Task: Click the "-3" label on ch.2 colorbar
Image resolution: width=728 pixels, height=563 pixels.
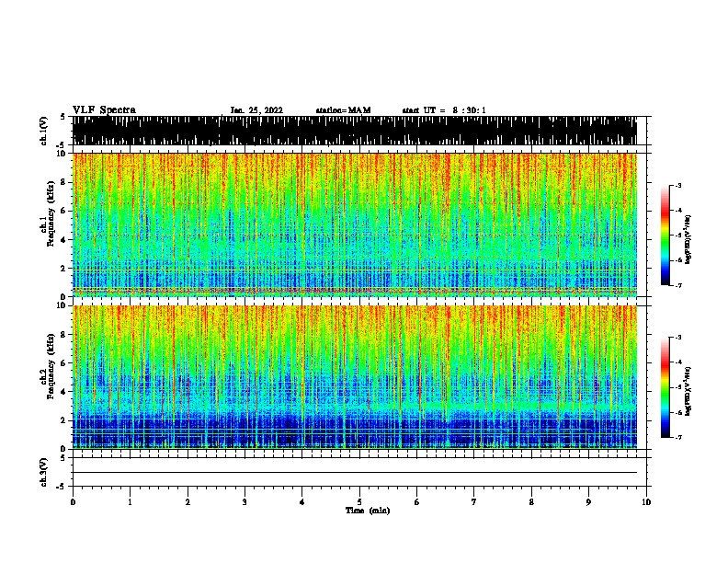Action: (678, 338)
